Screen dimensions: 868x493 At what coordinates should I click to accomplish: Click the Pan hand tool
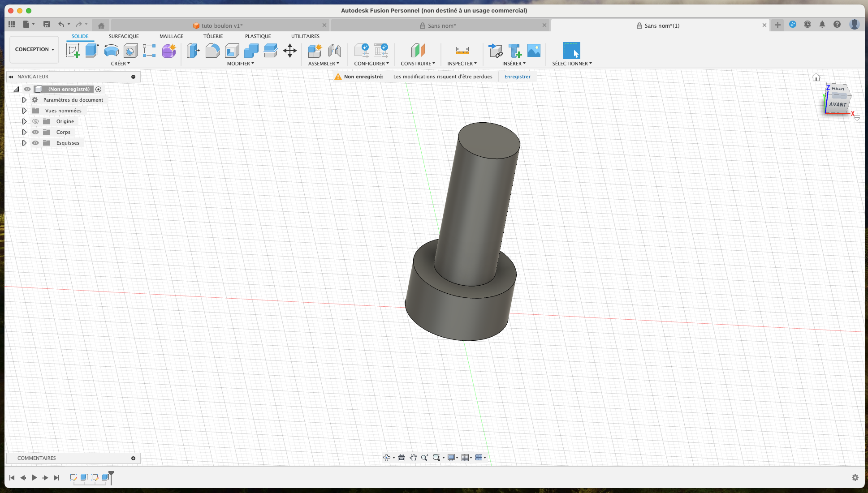click(413, 458)
